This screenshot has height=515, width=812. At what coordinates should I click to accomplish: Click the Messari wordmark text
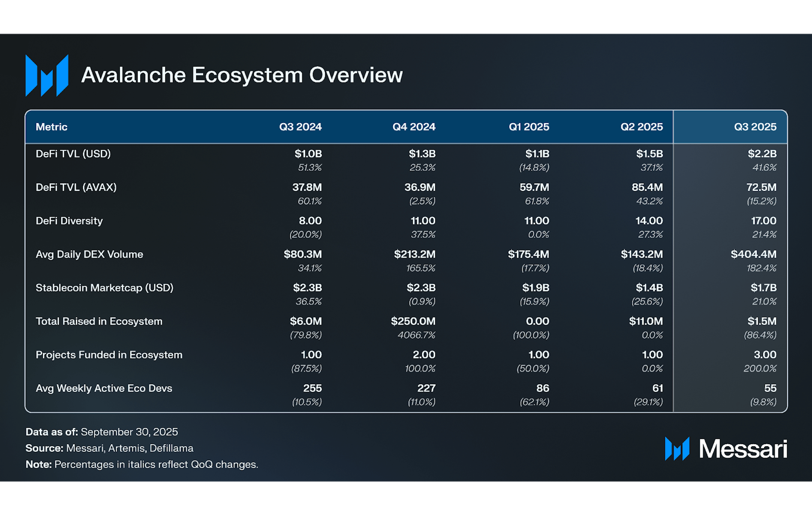click(x=743, y=449)
